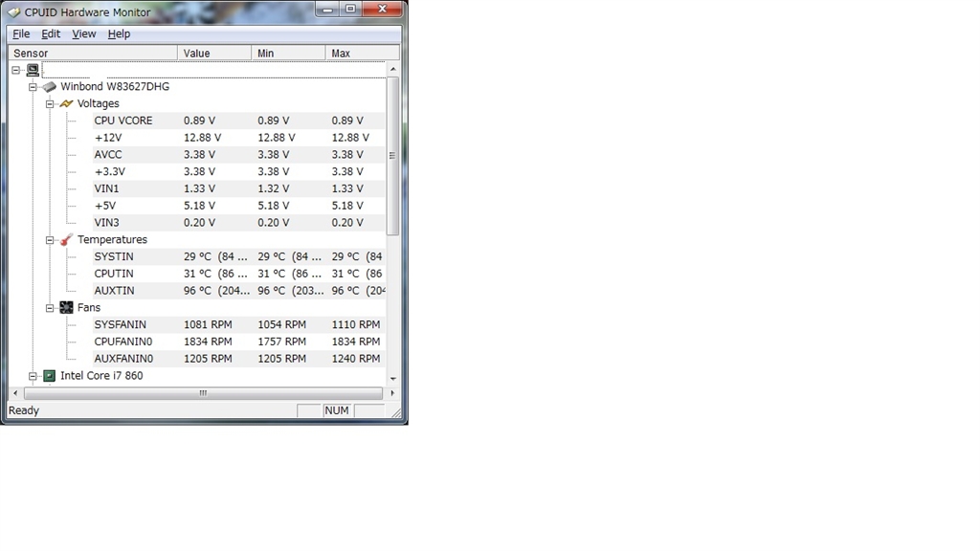Image resolution: width=980 pixels, height=551 pixels.
Task: Sort by the Sensor column header
Action: pyautogui.click(x=93, y=54)
